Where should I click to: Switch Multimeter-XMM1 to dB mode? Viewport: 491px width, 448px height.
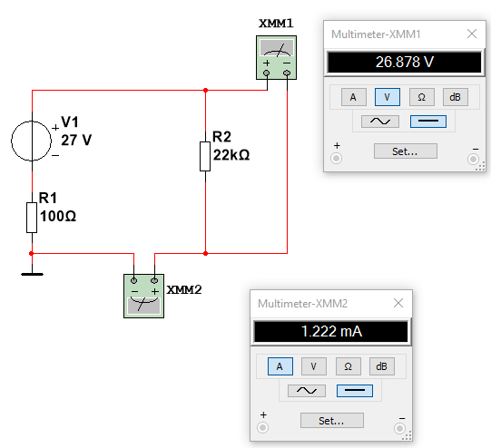click(456, 97)
